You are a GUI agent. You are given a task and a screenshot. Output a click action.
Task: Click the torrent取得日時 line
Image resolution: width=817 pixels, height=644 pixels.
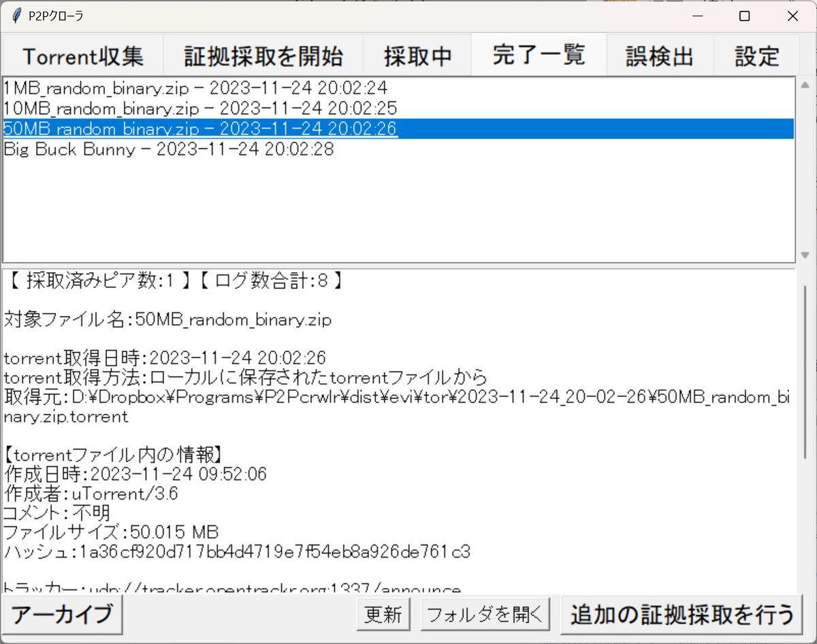point(165,357)
